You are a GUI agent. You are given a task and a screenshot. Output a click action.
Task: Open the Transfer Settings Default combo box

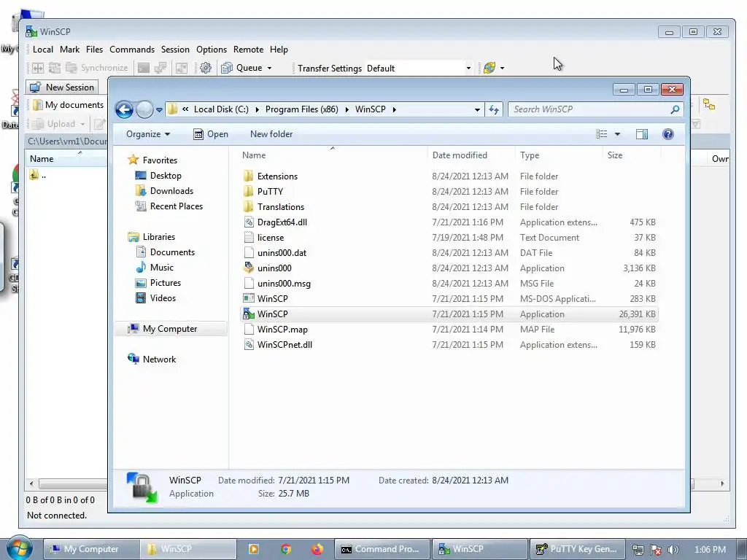[x=419, y=68]
